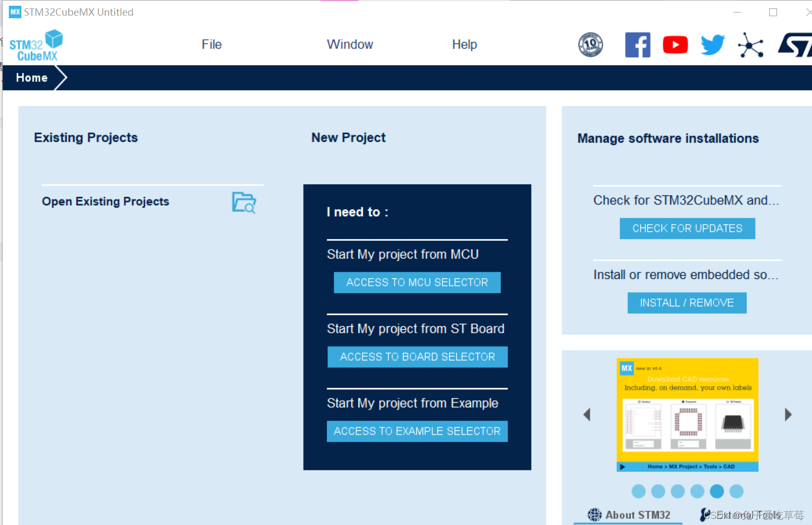812x525 pixels.
Task: Switch to the About STM32 tab
Action: 628,515
